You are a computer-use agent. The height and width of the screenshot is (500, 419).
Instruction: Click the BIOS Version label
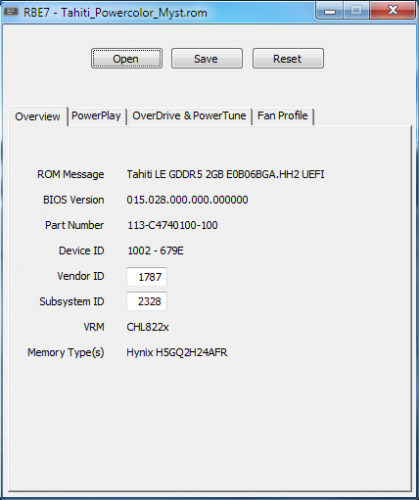[74, 200]
